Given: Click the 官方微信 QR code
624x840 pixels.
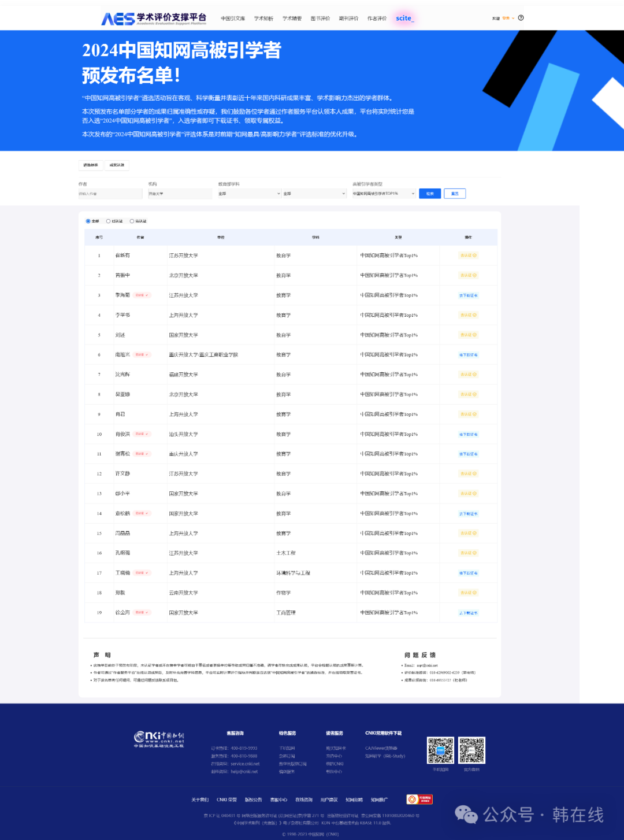Looking at the screenshot, I should click(471, 750).
